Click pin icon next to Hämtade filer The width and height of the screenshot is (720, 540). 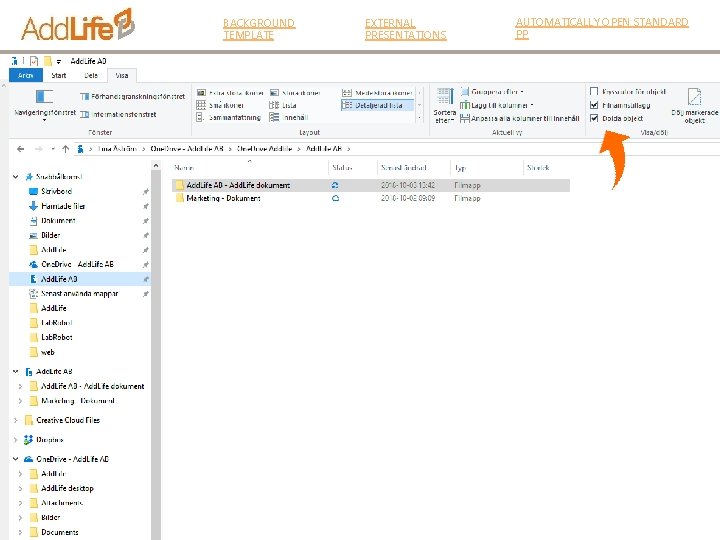pos(146,206)
